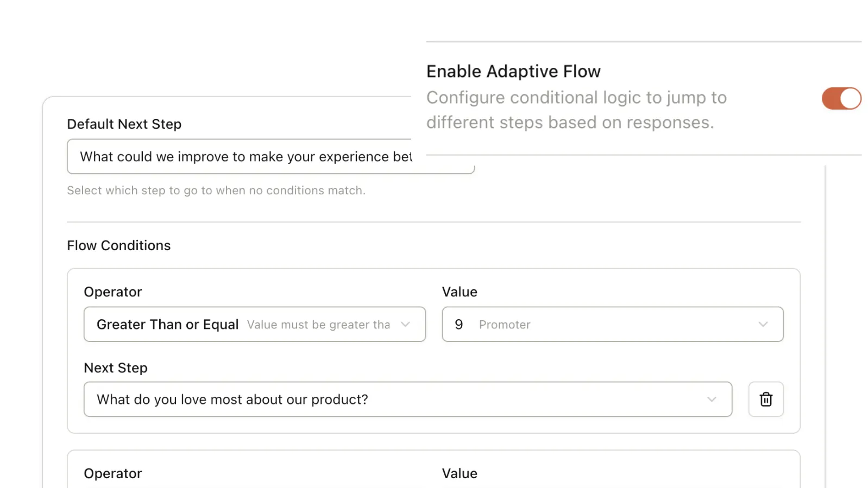Screen dimensions: 868x488
Task: Open the Operator dropdown showing Greater Than or Equal
Action: point(254,324)
